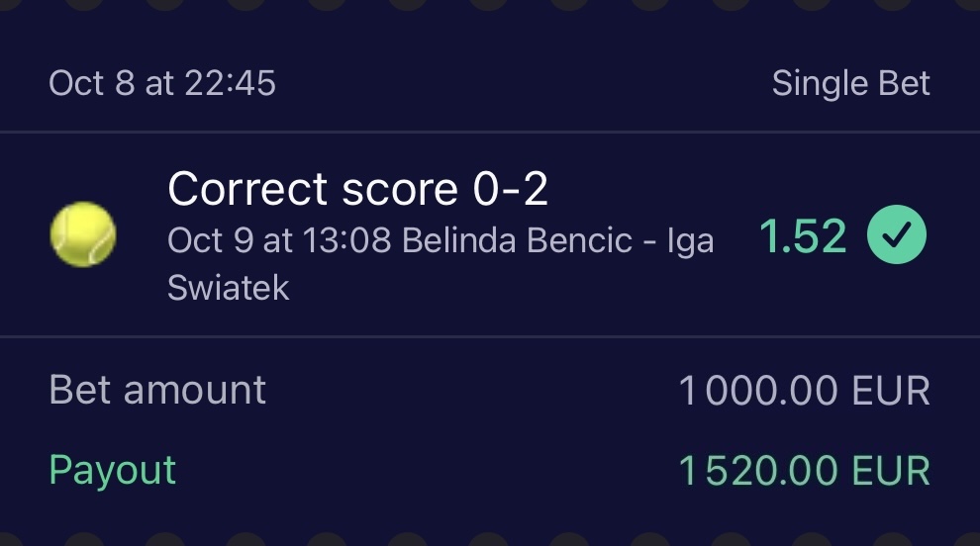Click the green checkmark won-bet icon
This screenshot has width=980, height=546.
click(897, 236)
